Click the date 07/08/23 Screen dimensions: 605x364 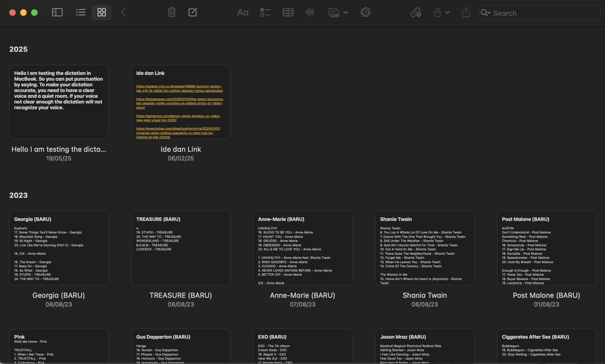303,305
